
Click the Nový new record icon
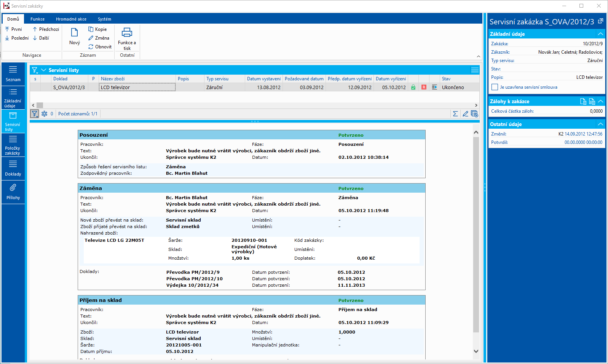pos(75,33)
